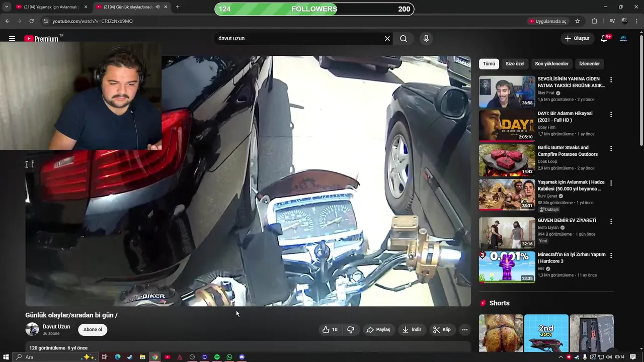The image size is (644, 362).
Task: Select the 'Size özel' filter chip
Action: coord(515,64)
